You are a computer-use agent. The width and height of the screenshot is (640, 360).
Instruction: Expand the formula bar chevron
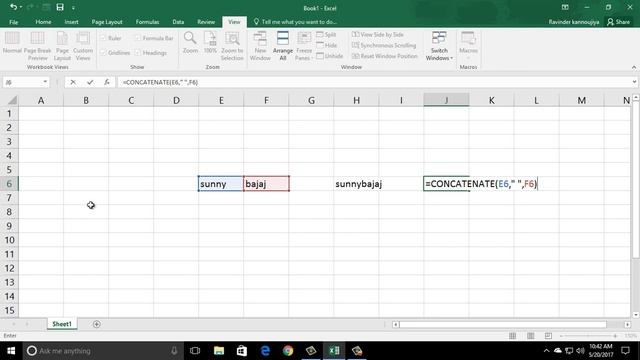(x=634, y=82)
